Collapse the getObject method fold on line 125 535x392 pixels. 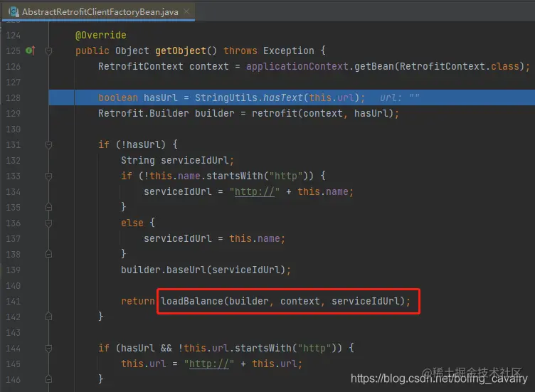point(49,51)
